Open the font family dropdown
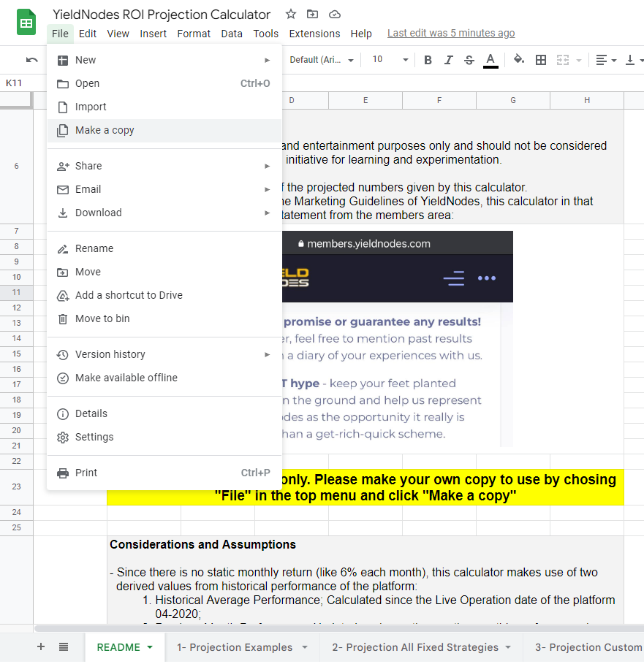 (x=322, y=60)
